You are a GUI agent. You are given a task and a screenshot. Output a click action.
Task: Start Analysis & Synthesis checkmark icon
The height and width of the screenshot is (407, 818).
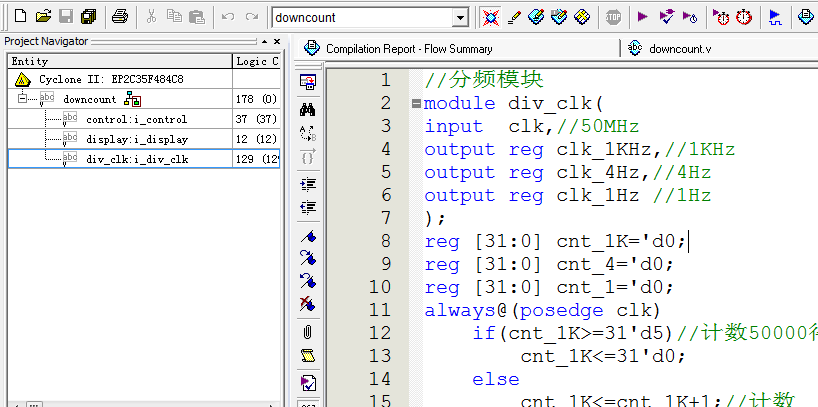click(x=667, y=17)
